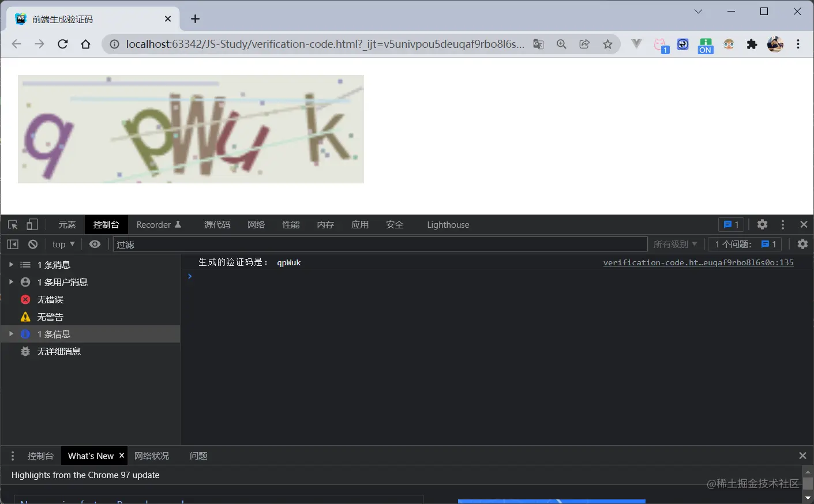Screen dimensions: 814x504
Task: Select the 无警告 filter row
Action: pos(91,317)
